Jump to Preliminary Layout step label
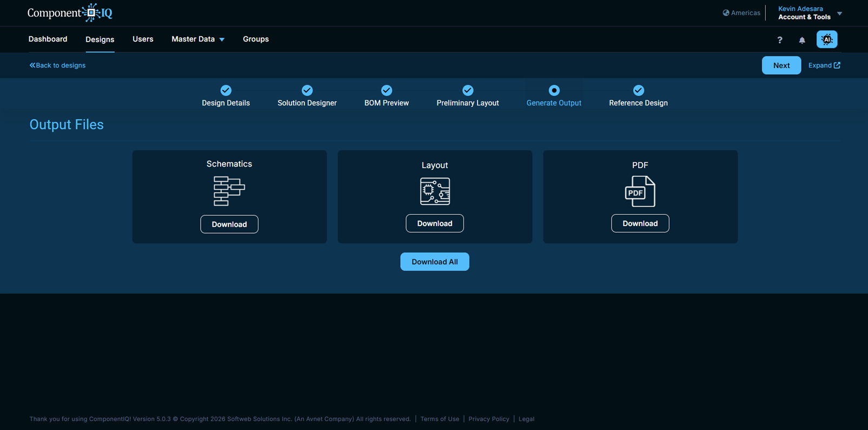 [x=468, y=103]
